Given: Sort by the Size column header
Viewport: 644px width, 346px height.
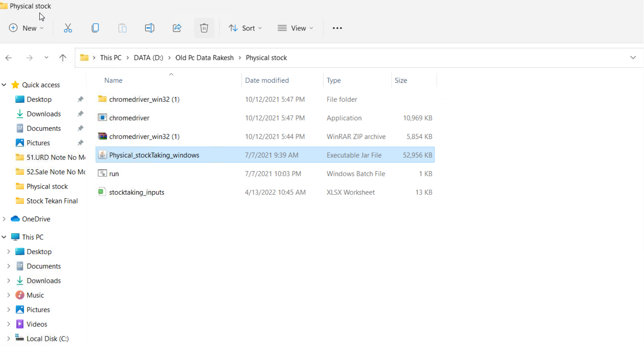Looking at the screenshot, I should 401,80.
